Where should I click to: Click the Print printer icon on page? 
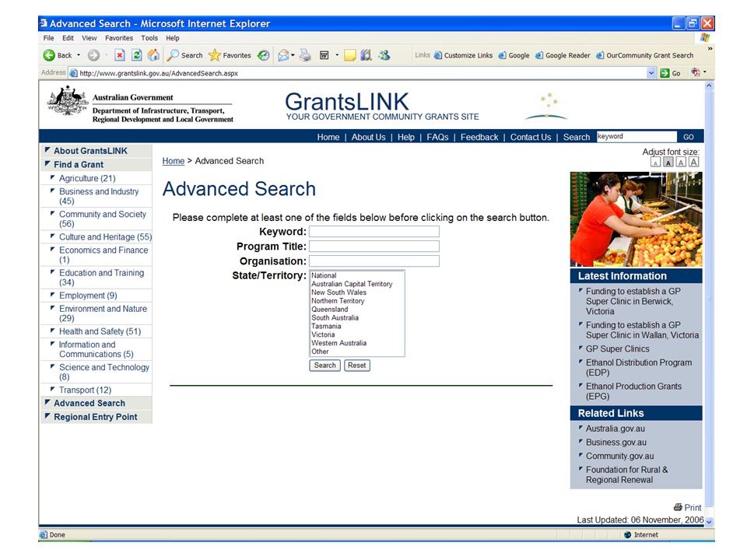point(678,506)
